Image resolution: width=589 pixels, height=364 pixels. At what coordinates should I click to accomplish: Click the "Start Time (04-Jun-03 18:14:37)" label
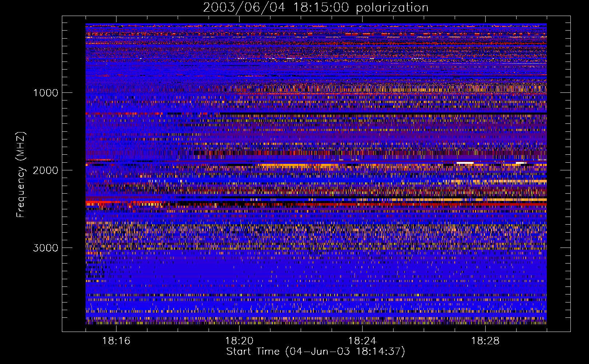tap(316, 352)
